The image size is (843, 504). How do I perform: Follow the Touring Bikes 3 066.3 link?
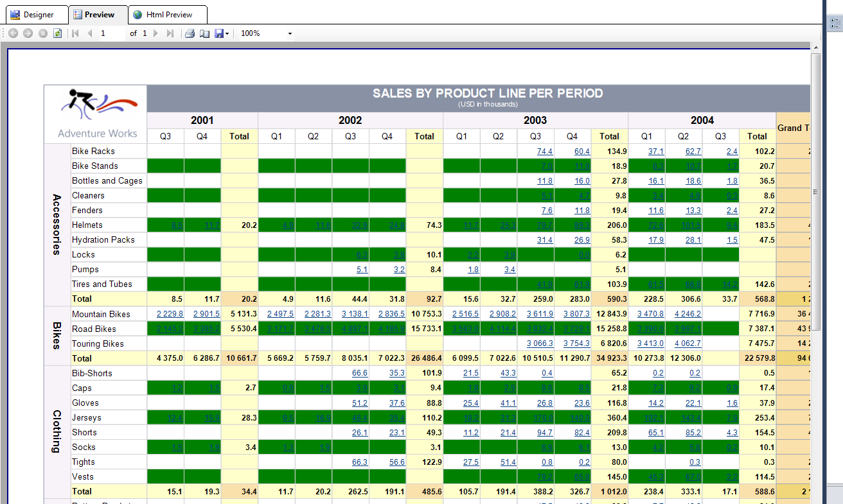[540, 343]
